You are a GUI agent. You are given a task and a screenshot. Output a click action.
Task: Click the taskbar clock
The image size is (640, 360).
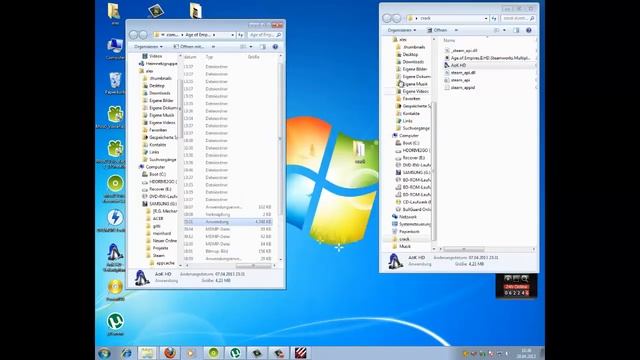tap(527, 353)
